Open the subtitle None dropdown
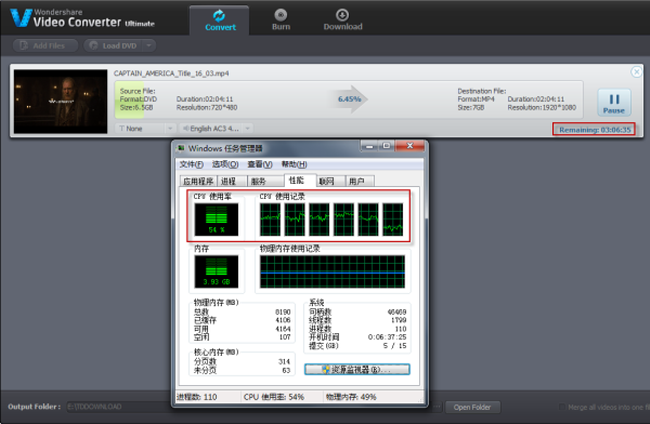Viewport: 650px width, 424px height. point(146,128)
